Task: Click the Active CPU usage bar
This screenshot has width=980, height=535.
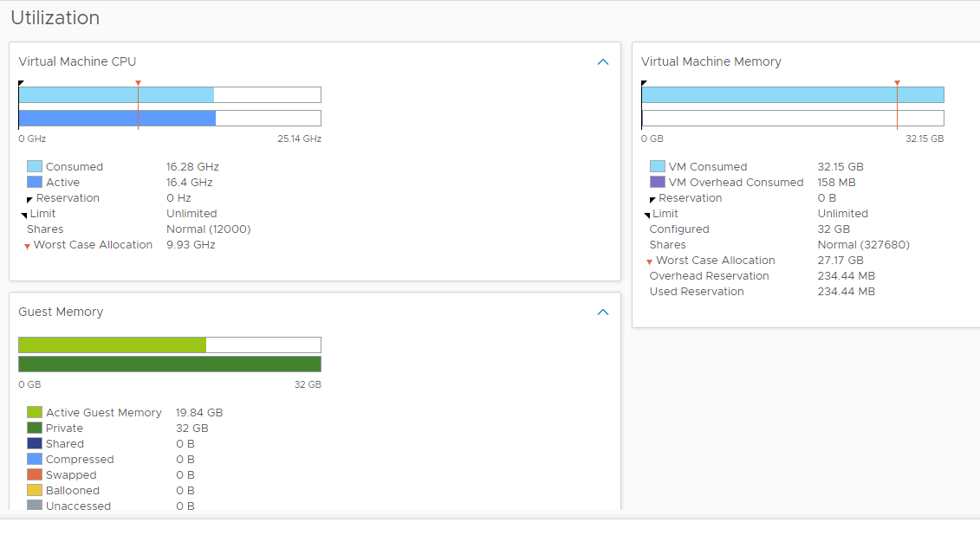Action: tap(117, 119)
